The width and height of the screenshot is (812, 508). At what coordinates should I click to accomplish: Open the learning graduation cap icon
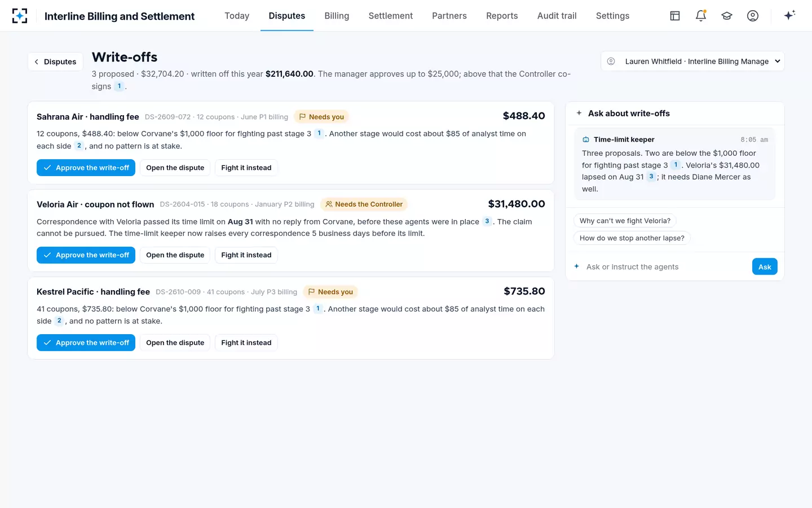point(727,16)
